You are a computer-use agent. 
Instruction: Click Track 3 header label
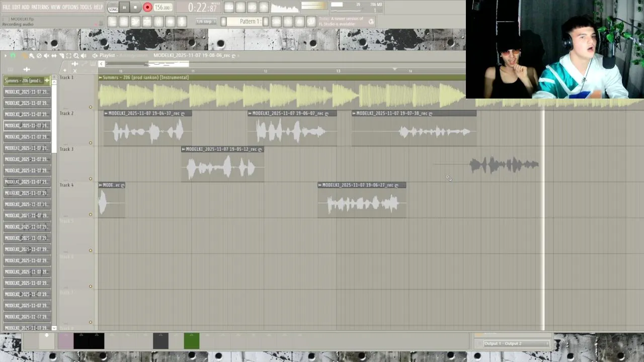66,149
